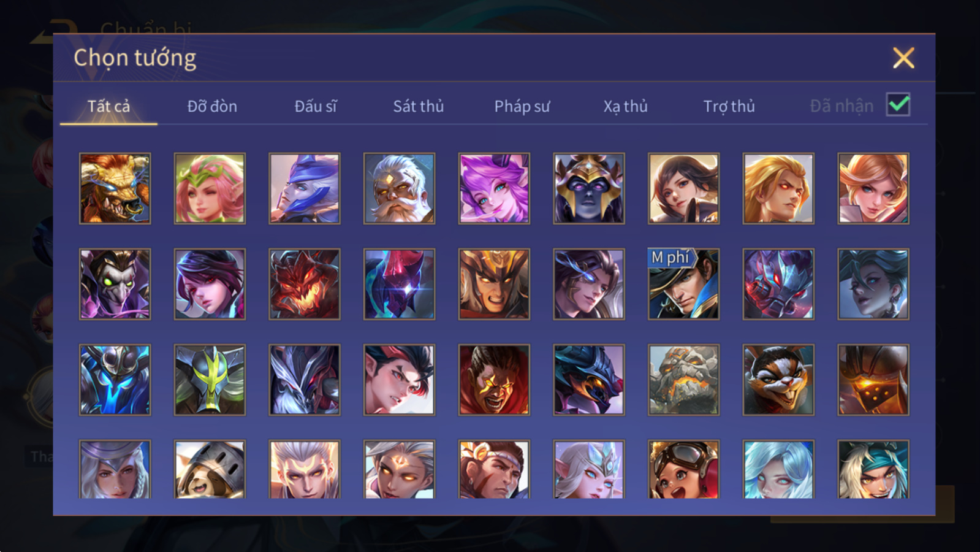Filter by Xạ thủ tab

click(625, 106)
